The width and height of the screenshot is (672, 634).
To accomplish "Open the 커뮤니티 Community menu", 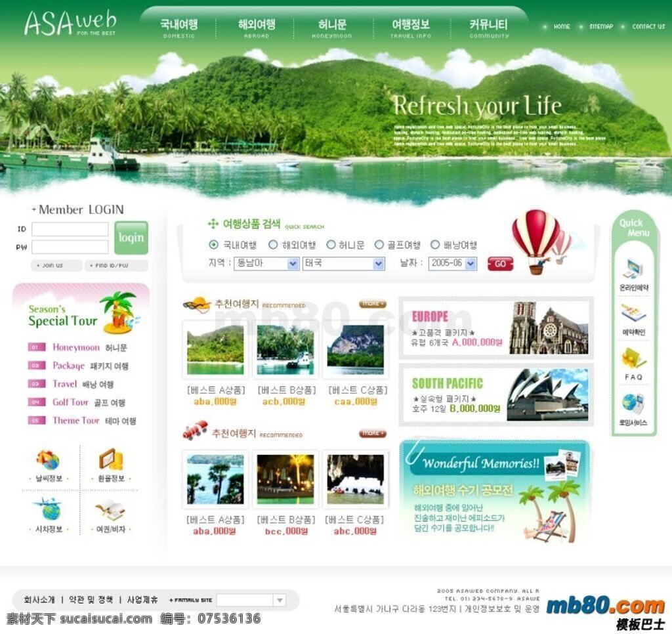I will [489, 28].
